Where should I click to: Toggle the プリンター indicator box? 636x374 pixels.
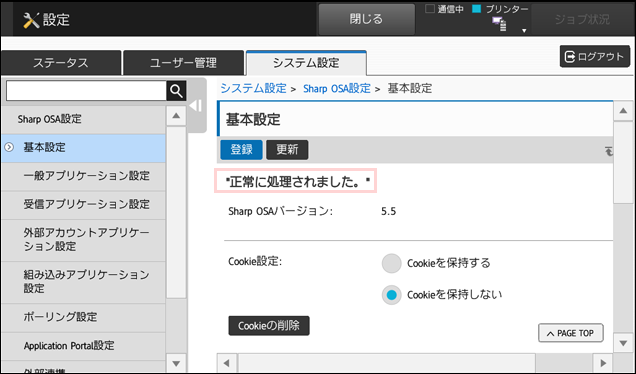tap(477, 9)
